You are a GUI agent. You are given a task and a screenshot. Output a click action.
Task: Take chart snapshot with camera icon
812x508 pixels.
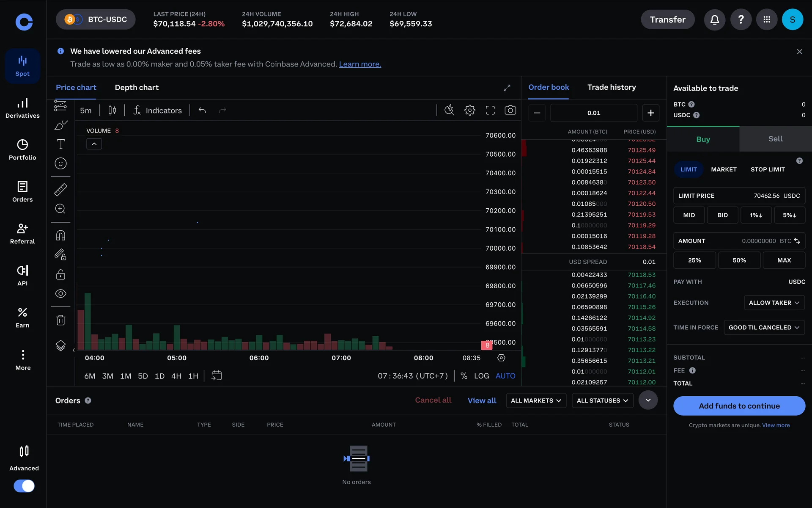coord(510,110)
